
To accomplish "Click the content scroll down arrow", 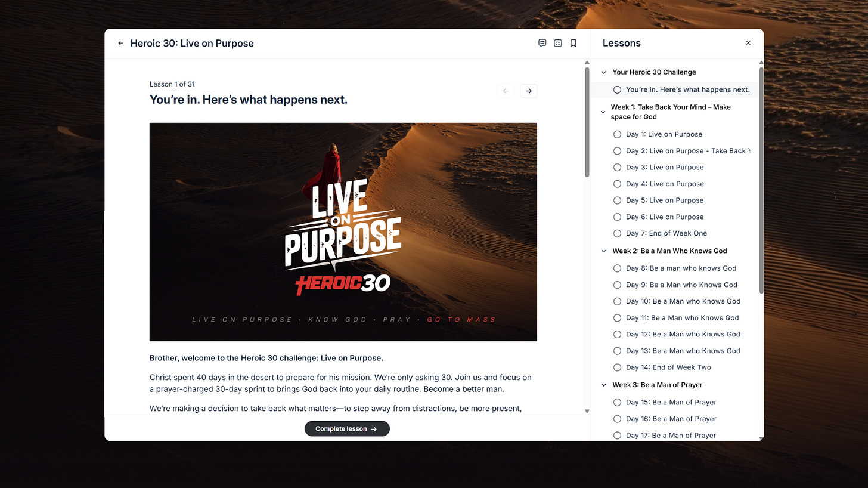I will click(x=587, y=411).
